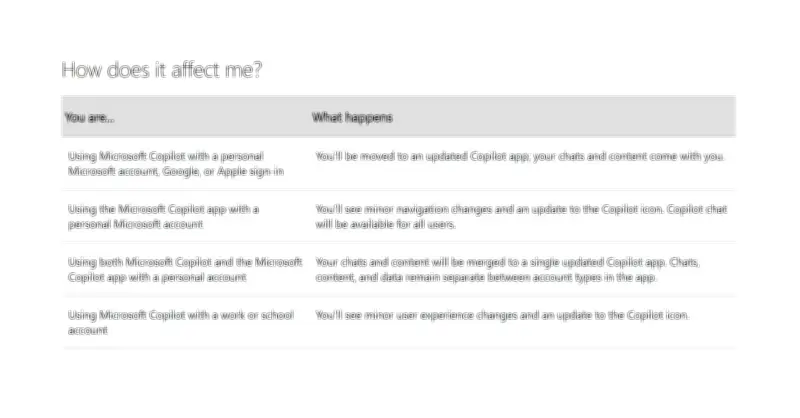Click the gray table header bar

[x=398, y=116]
